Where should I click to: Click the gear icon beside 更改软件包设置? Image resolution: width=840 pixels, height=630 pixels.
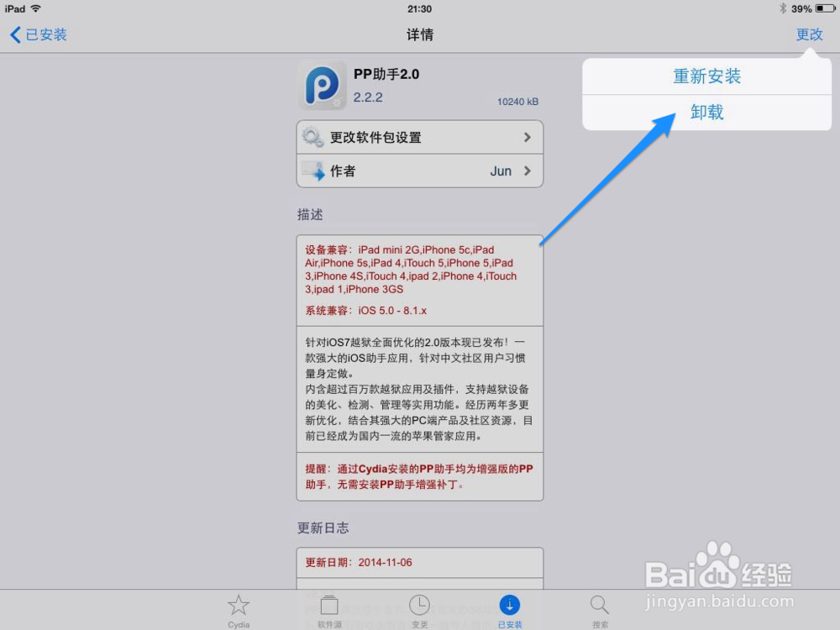(312, 137)
